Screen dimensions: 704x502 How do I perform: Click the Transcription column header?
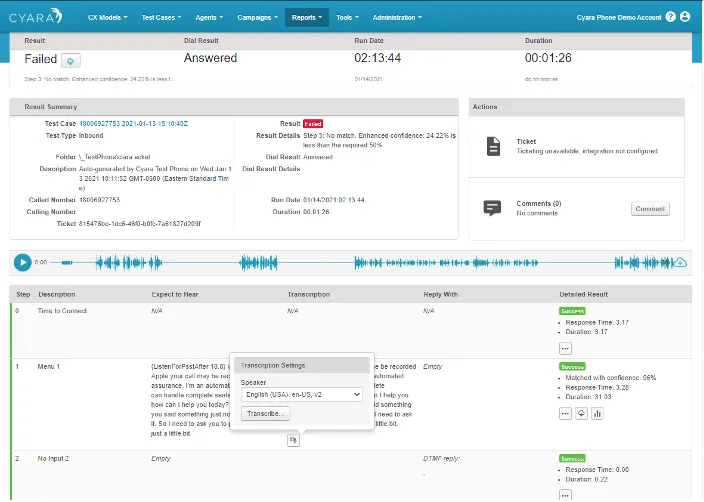[309, 295]
